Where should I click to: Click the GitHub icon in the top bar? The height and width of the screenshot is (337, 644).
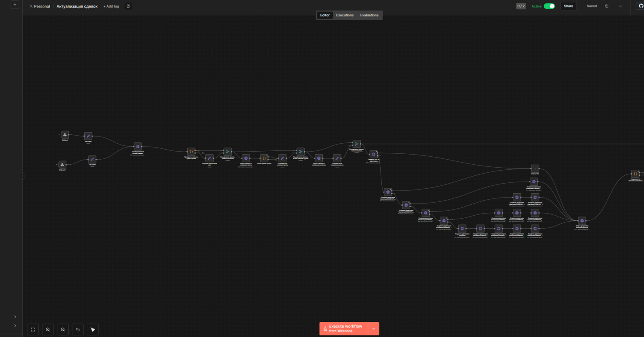pyautogui.click(x=641, y=6)
